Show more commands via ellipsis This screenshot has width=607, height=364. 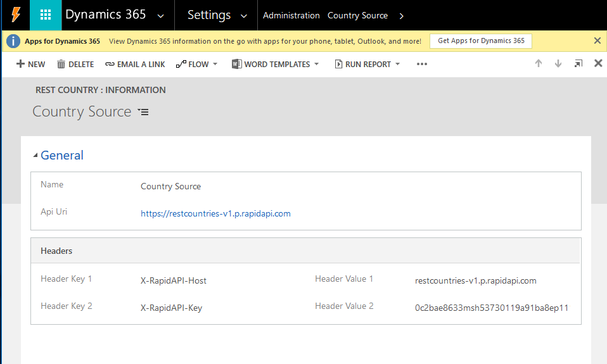pos(422,64)
